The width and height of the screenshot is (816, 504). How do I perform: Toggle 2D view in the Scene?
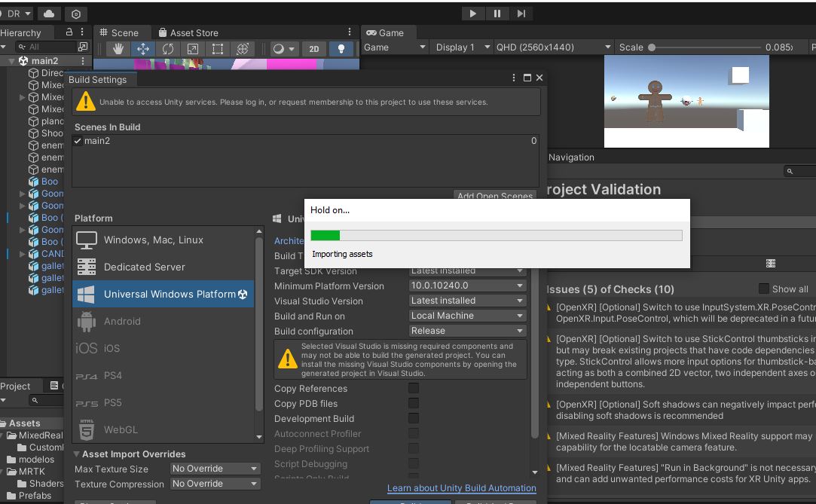point(313,49)
